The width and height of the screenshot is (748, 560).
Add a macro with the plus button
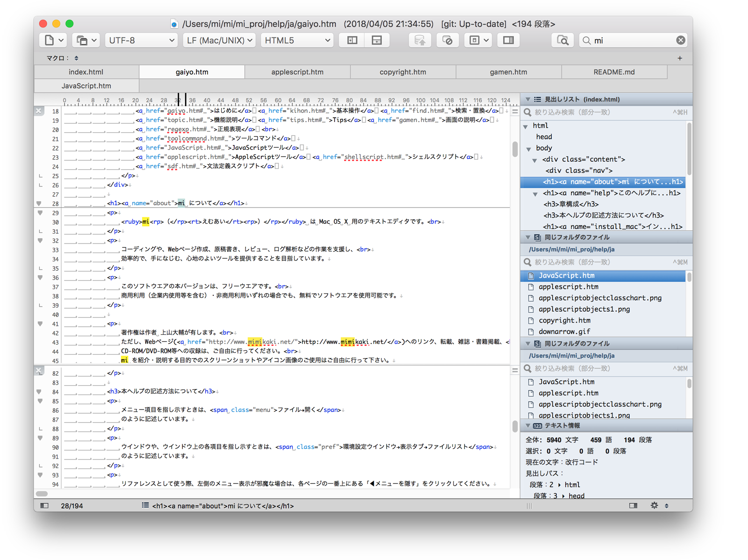coord(680,58)
